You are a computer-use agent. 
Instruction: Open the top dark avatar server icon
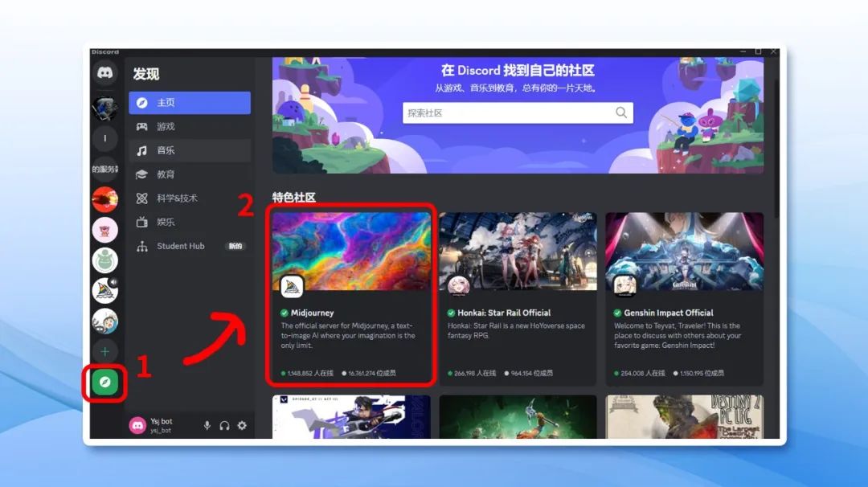104,108
